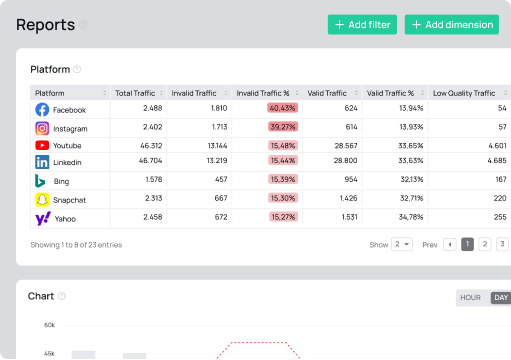
Task: Click the Add dimension button
Action: [452, 25]
